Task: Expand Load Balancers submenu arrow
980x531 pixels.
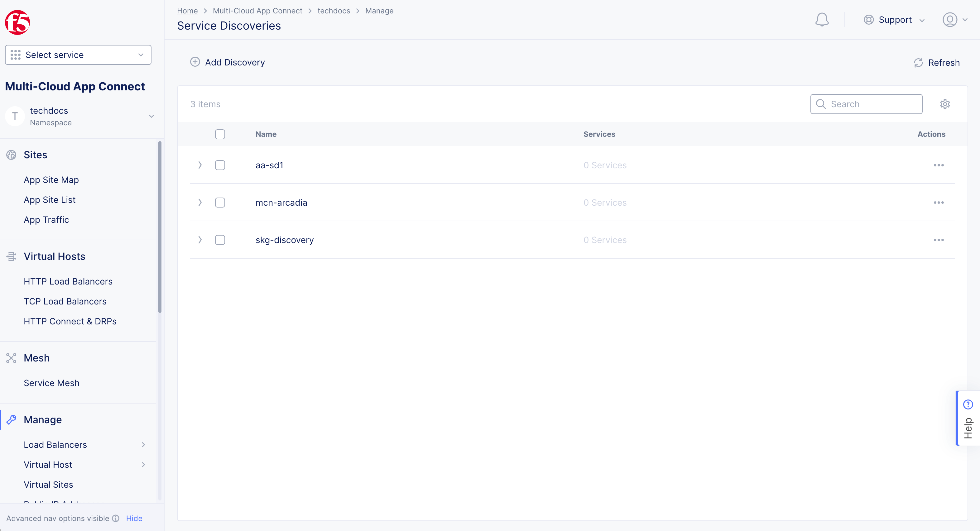Action: pyautogui.click(x=143, y=445)
